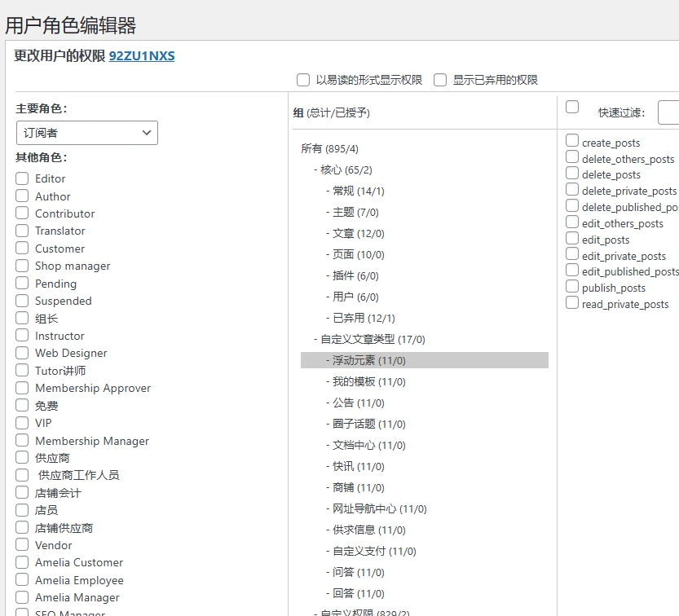Enable the 以易读的形式显示权限 checkbox
679x616 pixels.
303,80
